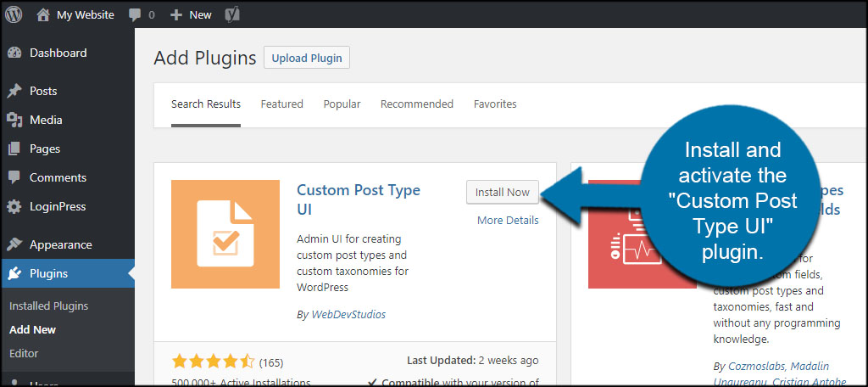Click the star rating for Custom Post Type UI
Screen dimensions: 868x387
coord(213,362)
